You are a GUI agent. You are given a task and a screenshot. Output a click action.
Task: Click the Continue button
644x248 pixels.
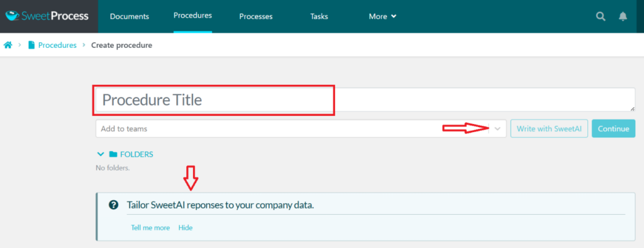click(x=613, y=129)
